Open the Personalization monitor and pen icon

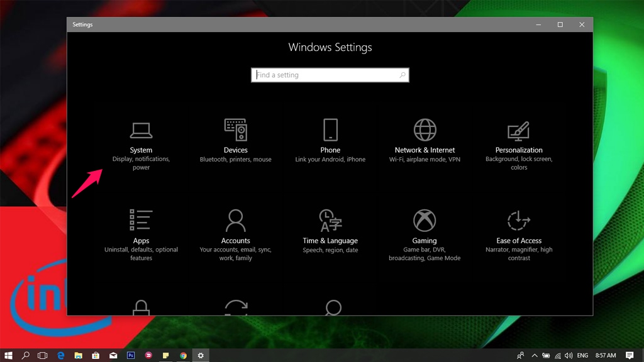point(519,131)
